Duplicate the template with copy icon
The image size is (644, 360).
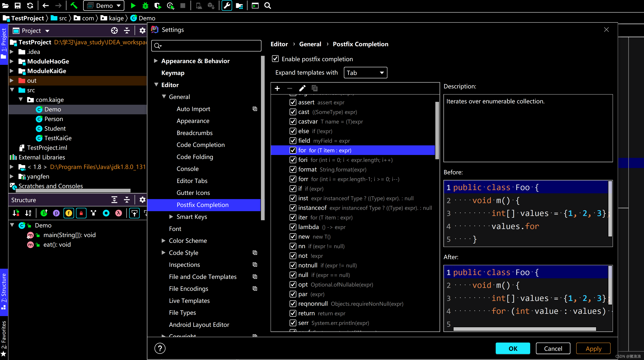pos(314,88)
